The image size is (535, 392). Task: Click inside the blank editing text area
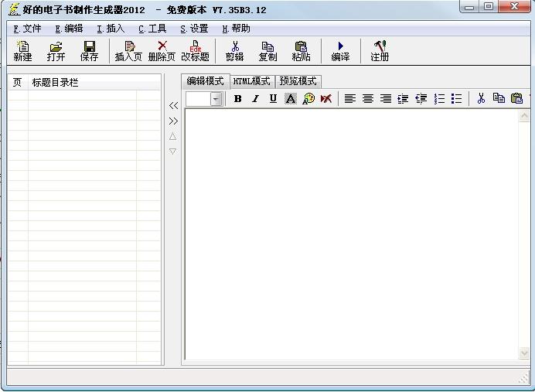[x=352, y=233]
